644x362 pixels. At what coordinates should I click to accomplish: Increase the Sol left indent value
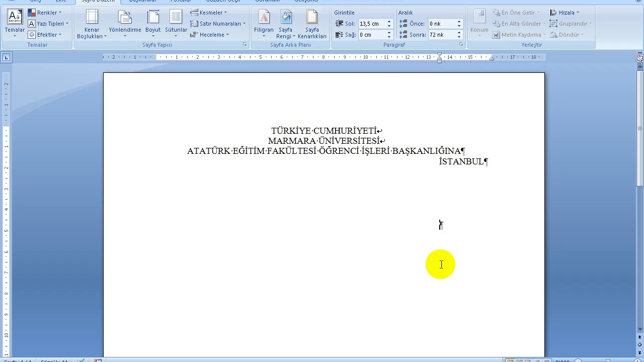pyautogui.click(x=389, y=22)
